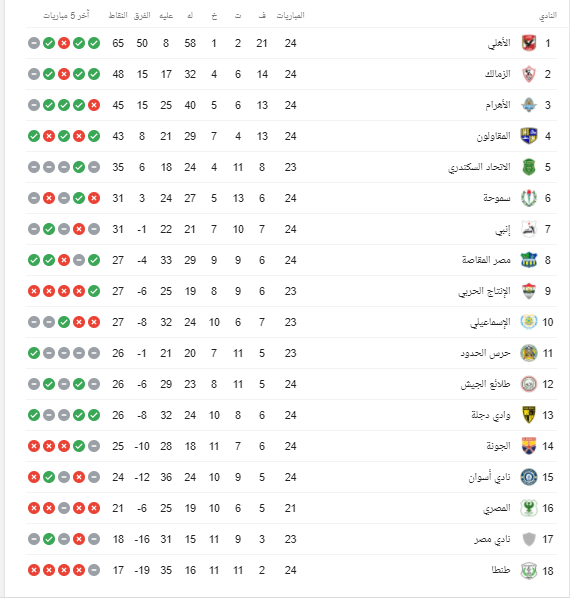Click the المباريات column header
The height and width of the screenshot is (602, 570).
coord(291,15)
